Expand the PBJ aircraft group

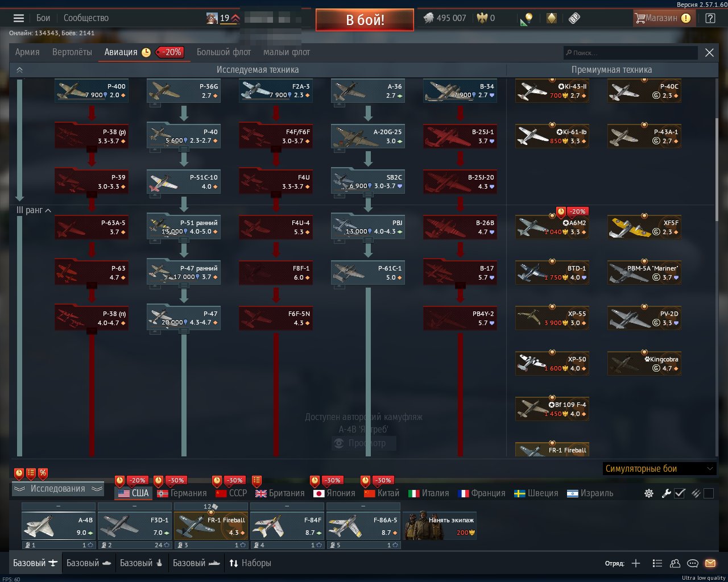tap(368, 240)
